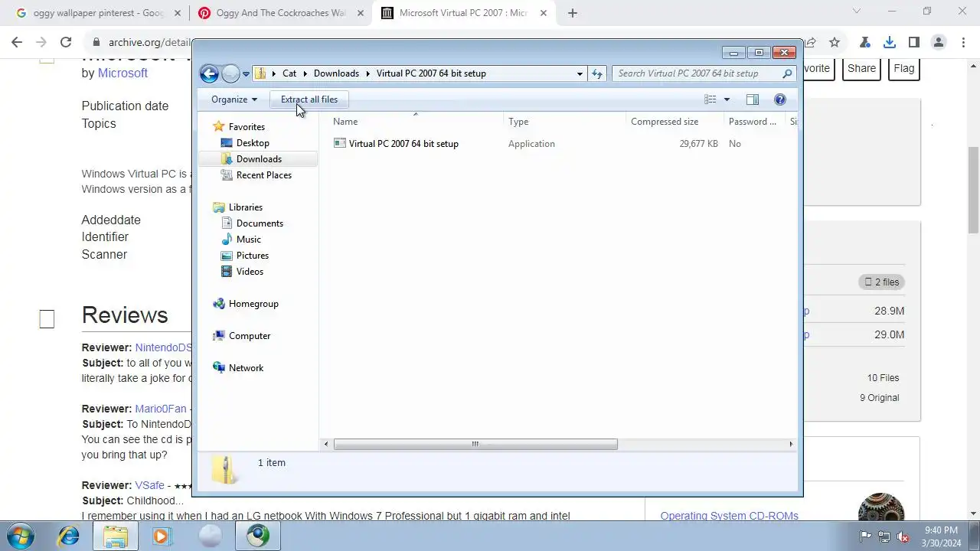Click the Explorer horizontal scrollbar thumb
The width and height of the screenshot is (980, 551).
[475, 444]
